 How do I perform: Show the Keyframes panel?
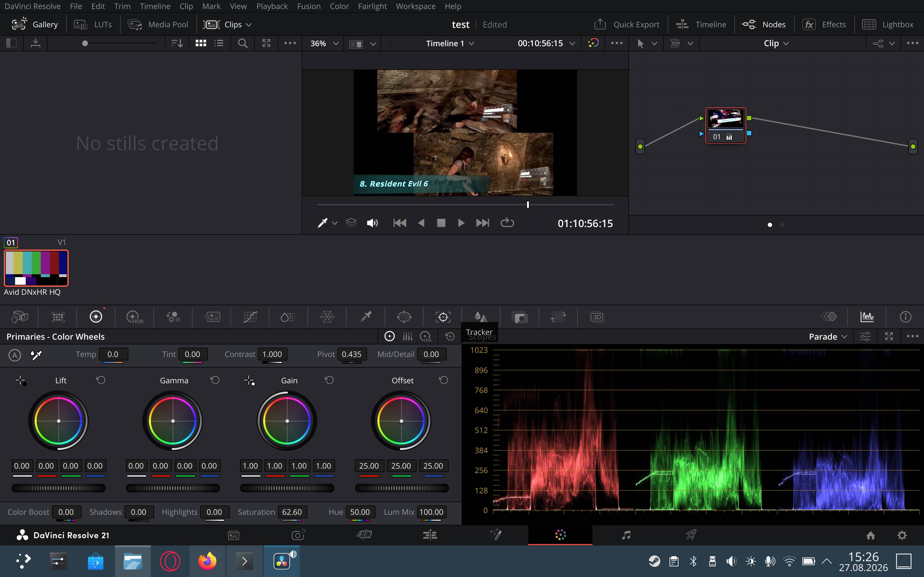[829, 317]
